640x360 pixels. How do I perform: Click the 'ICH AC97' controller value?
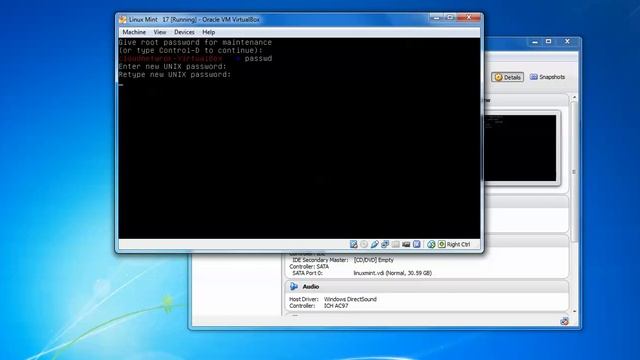(x=336, y=306)
